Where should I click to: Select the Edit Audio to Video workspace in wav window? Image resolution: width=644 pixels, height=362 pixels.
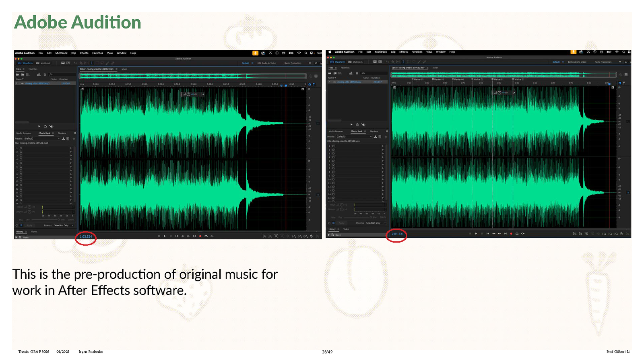(577, 62)
